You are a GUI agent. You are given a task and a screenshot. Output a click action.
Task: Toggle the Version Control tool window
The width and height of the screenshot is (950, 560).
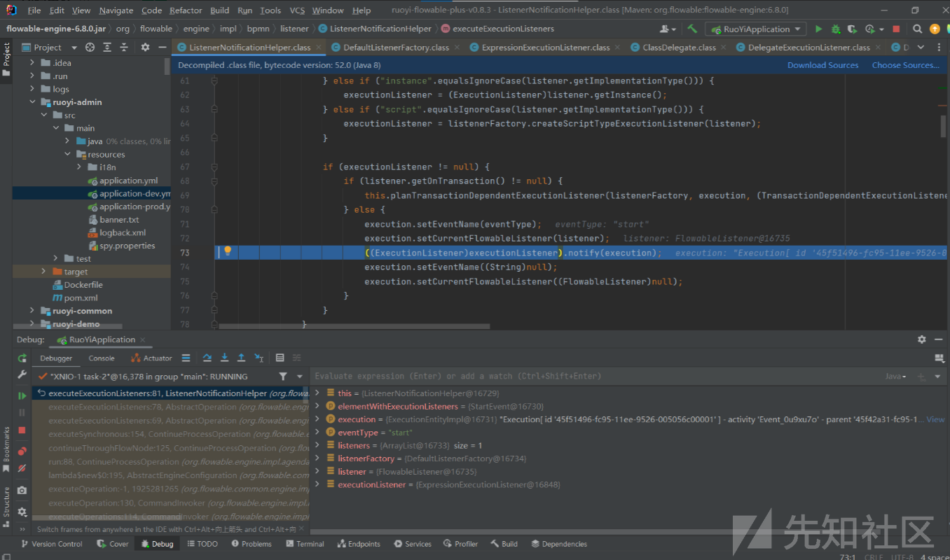[51, 544]
